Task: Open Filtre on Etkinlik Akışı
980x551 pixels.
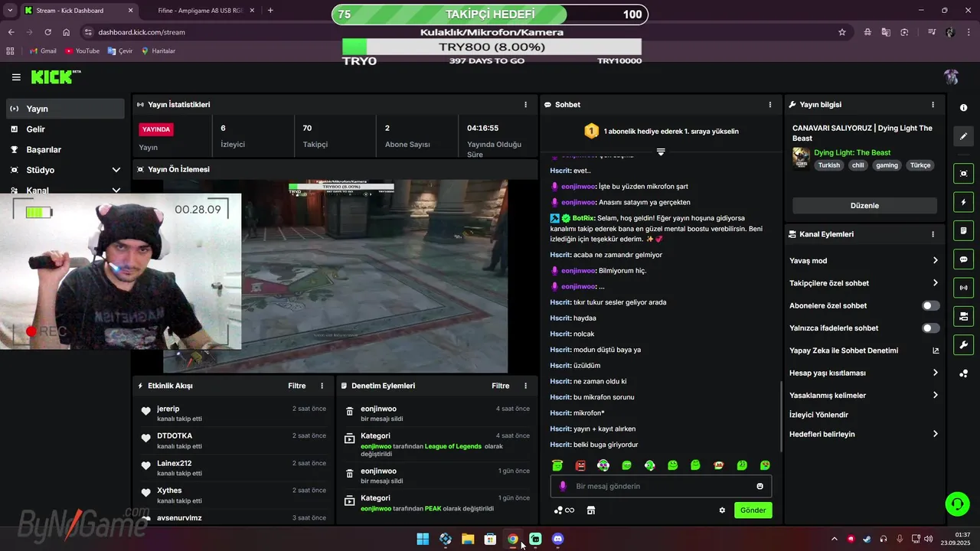Action: click(297, 386)
